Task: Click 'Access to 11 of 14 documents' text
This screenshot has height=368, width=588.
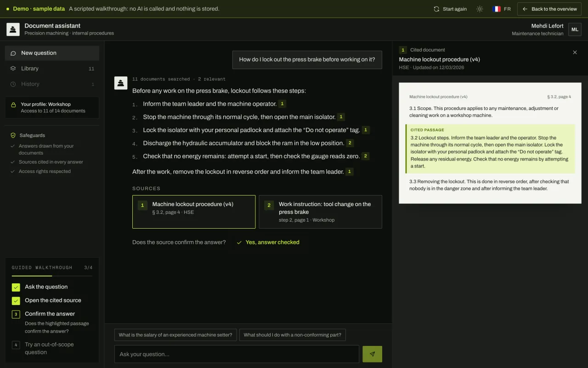Action: (53, 111)
